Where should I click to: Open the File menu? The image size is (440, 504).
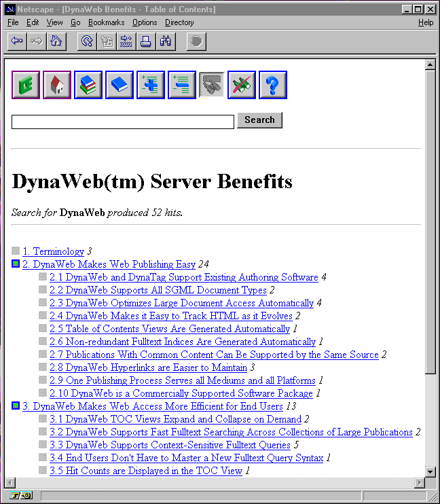coord(13,22)
